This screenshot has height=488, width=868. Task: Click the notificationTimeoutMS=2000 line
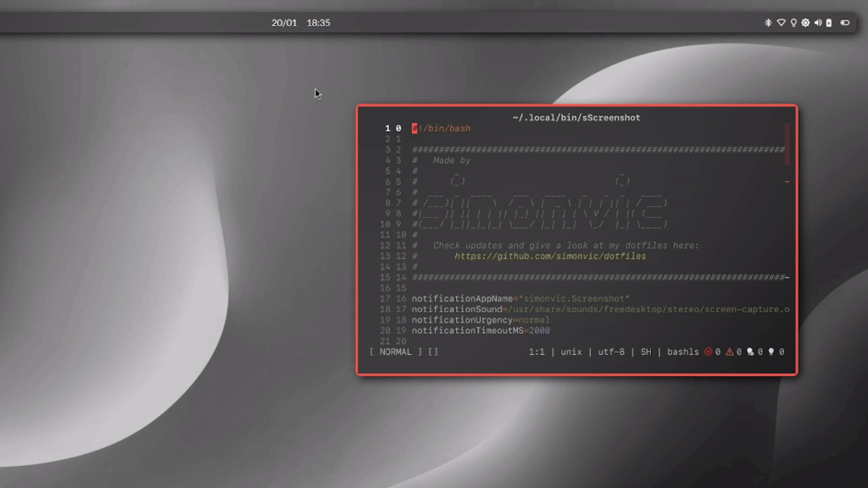481,331
